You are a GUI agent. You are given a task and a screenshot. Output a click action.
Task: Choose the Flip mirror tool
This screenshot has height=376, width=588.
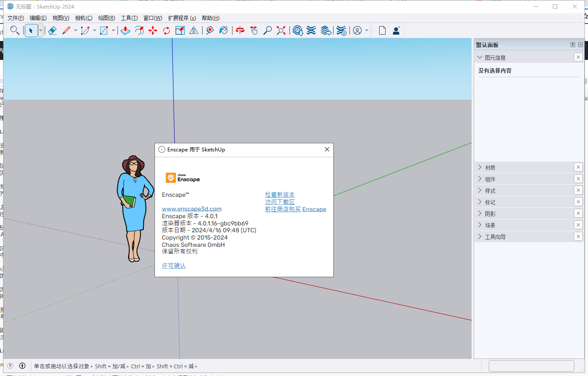[x=194, y=30]
